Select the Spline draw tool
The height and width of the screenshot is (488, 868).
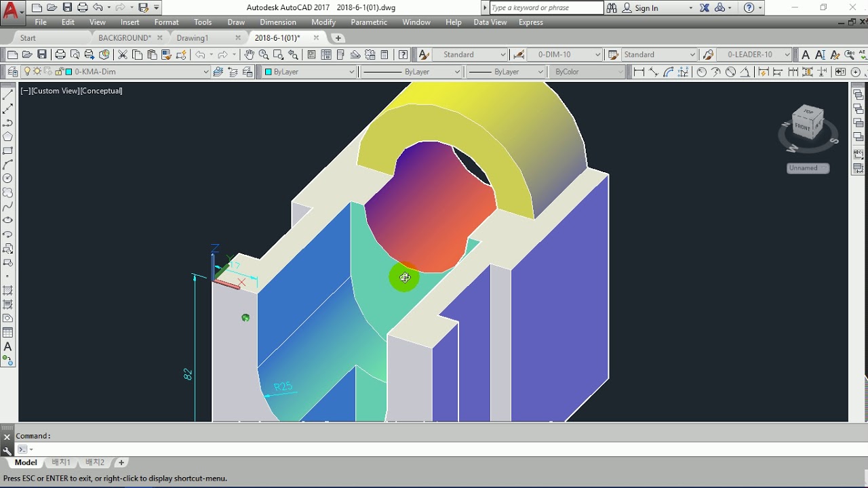click(x=7, y=207)
